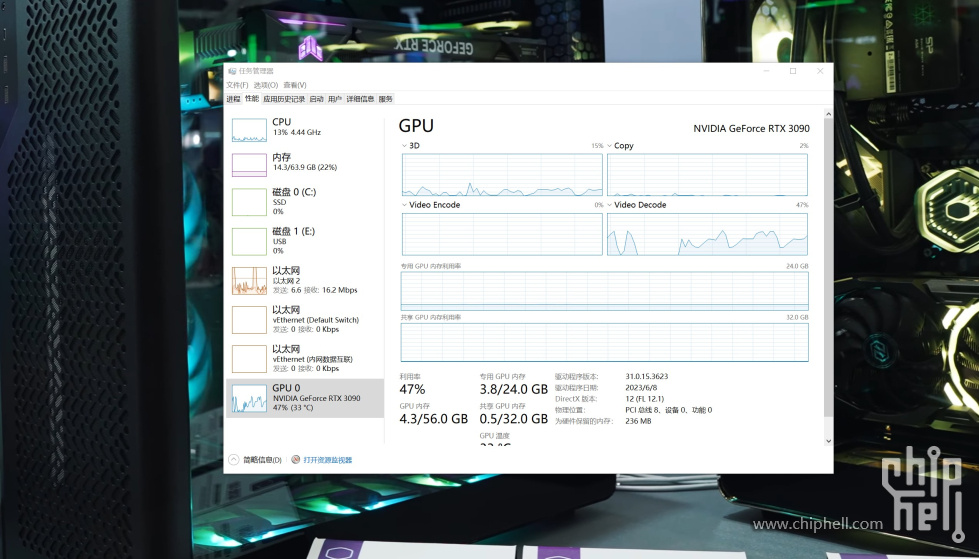
Task: Switch to the 应用历史记录 tab
Action: click(x=284, y=99)
